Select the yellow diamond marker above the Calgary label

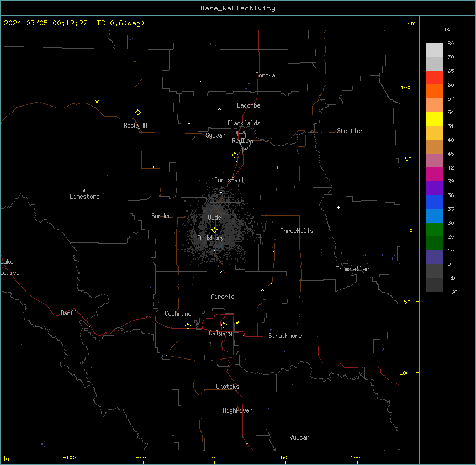tap(224, 325)
